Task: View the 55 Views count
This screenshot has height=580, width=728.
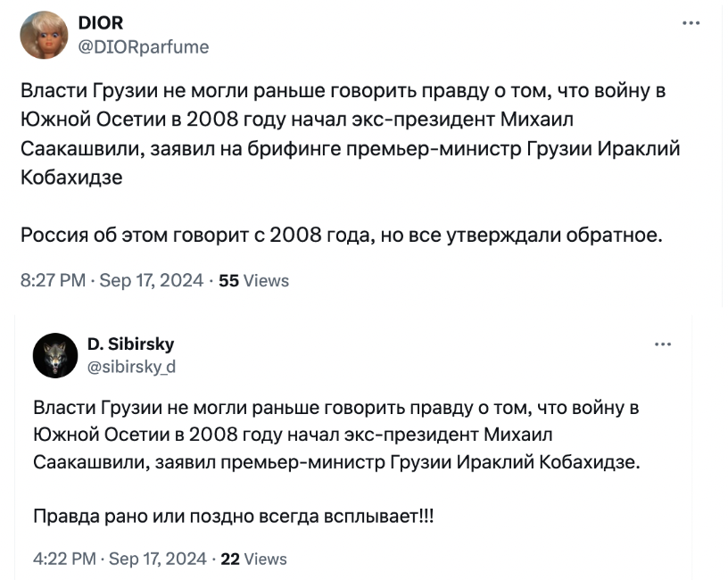Action: coord(253,280)
